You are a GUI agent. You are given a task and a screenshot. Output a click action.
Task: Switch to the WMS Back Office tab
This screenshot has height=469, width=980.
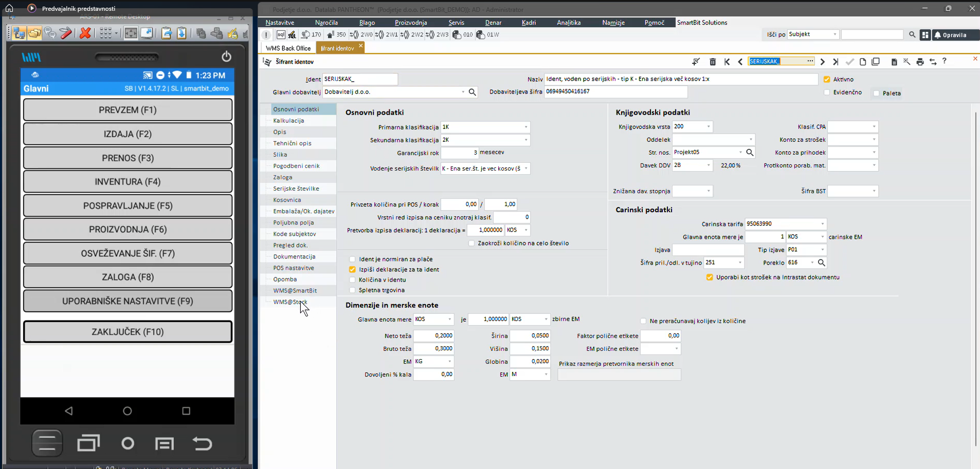[288, 48]
